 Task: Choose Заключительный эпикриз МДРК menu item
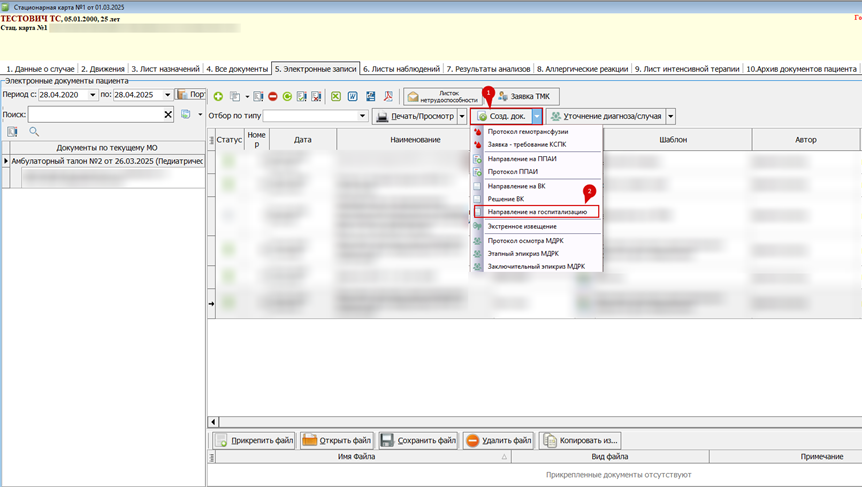pyautogui.click(x=537, y=266)
